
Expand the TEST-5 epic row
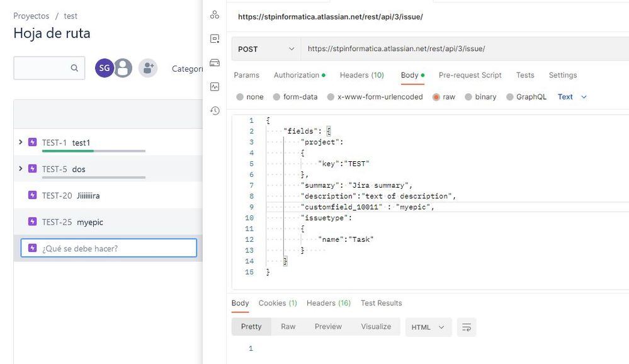click(x=20, y=169)
